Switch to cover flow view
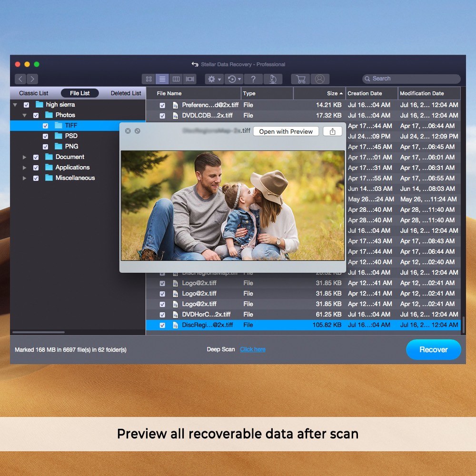Screen dimensions: 476x476 point(190,79)
